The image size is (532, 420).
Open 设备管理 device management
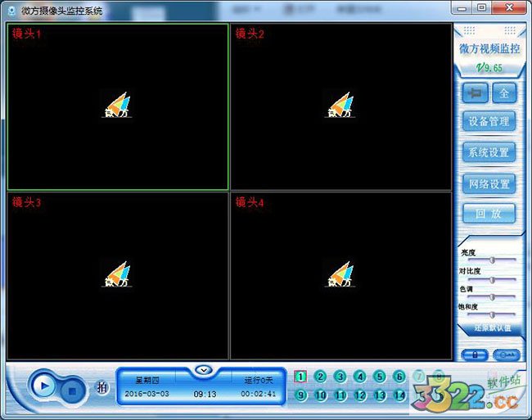[x=489, y=121]
